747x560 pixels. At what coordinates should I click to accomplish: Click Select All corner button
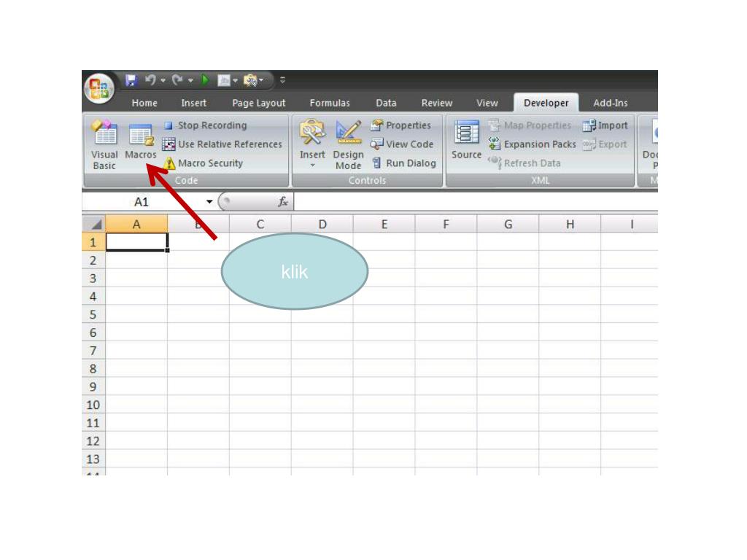(94, 224)
